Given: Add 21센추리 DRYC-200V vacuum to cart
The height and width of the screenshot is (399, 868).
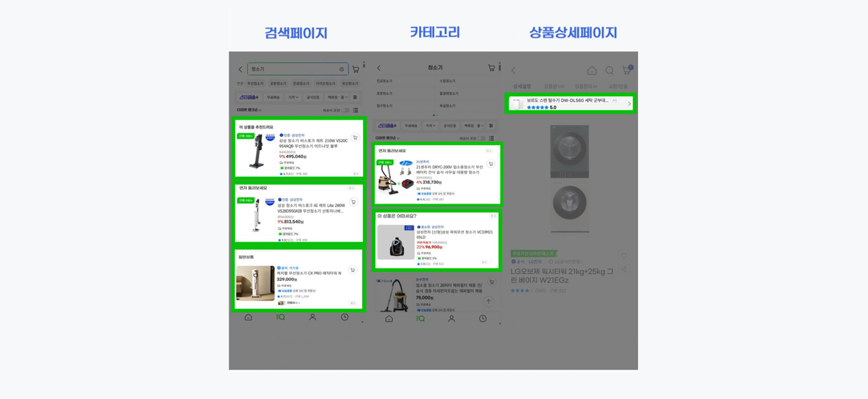Looking at the screenshot, I should tap(491, 164).
